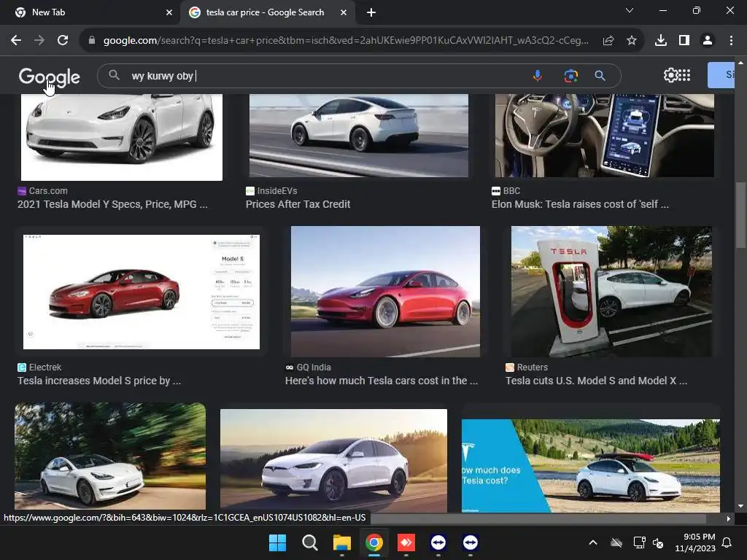Click the Google logo

(x=49, y=77)
